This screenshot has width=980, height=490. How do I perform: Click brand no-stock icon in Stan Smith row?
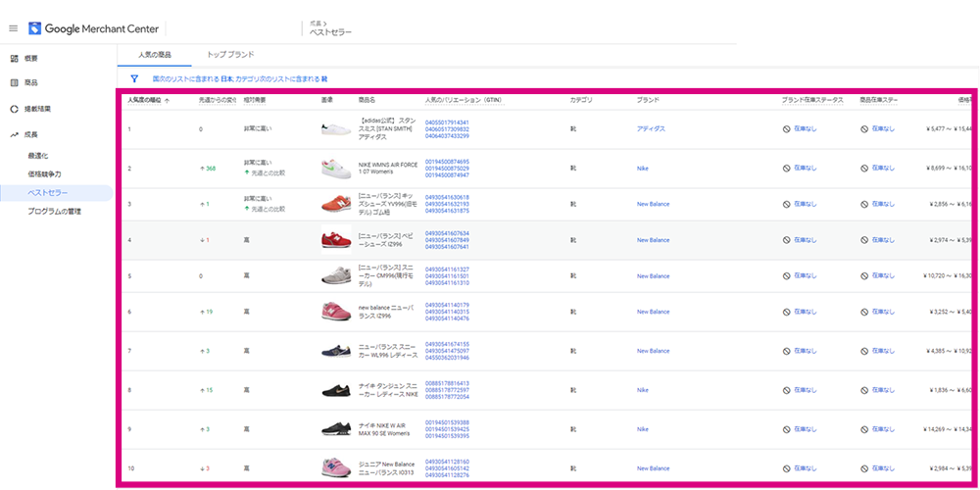[787, 128]
